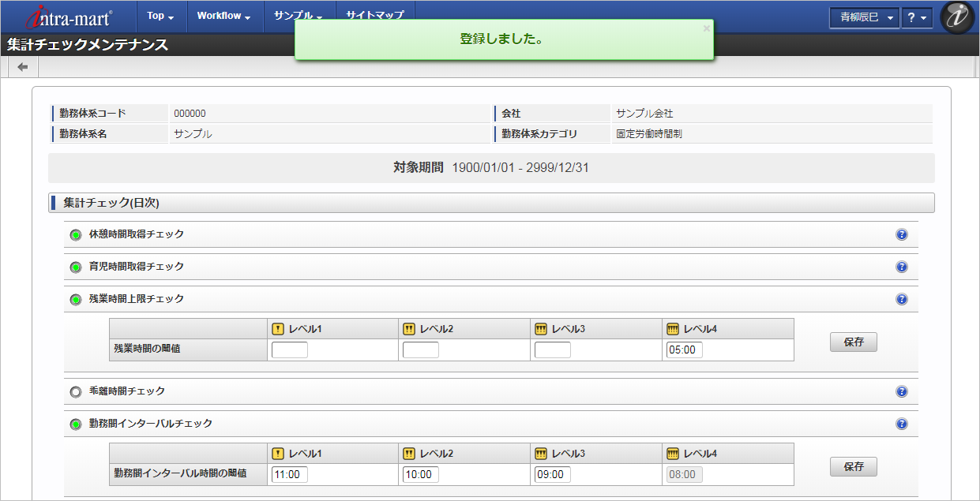The height and width of the screenshot is (501, 980).
Task: Click 残業時間 レベル3 input field
Action: 553,350
